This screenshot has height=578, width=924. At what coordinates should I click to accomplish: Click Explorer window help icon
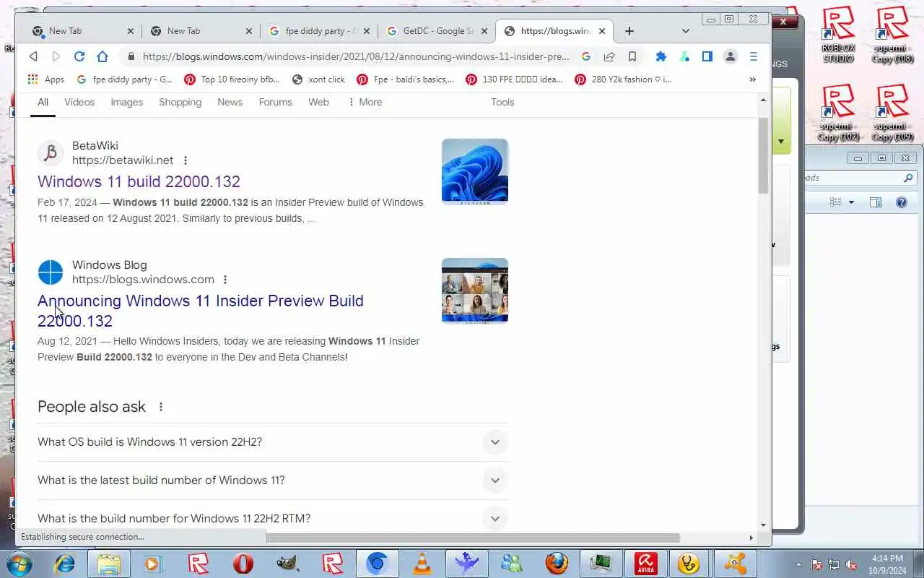tap(901, 202)
